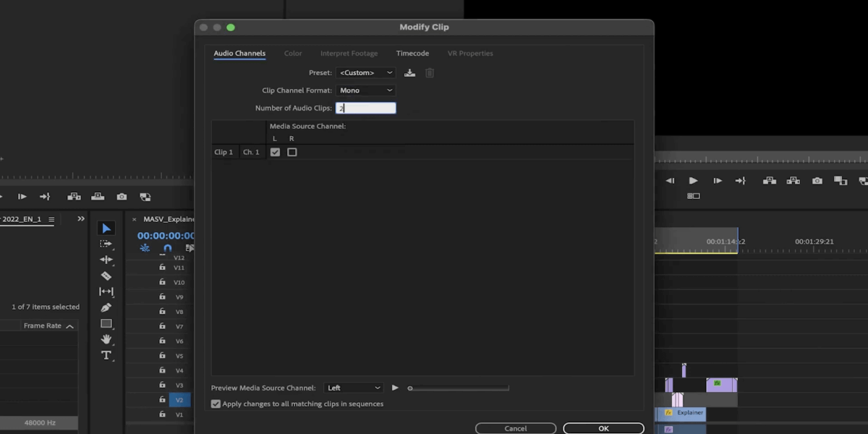Select the Pen tool
Screen dimensions: 868x434
pyautogui.click(x=106, y=307)
